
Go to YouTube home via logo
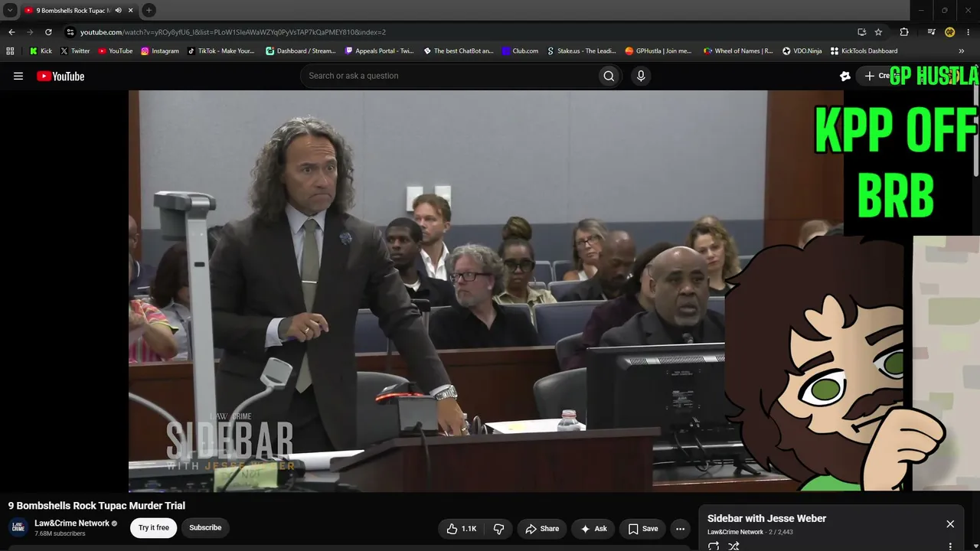click(x=60, y=76)
